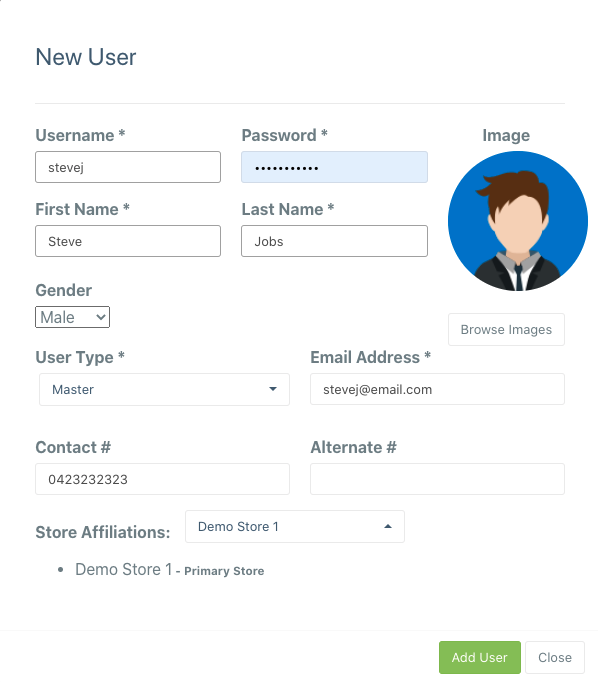Focus the Email Address input field
598x682 pixels.
pos(438,389)
